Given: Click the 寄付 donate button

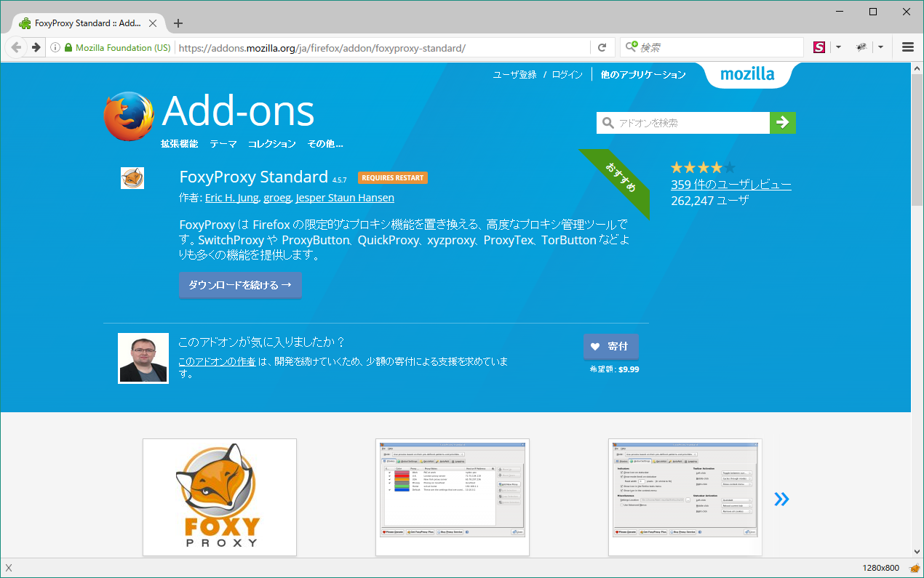Looking at the screenshot, I should (610, 347).
